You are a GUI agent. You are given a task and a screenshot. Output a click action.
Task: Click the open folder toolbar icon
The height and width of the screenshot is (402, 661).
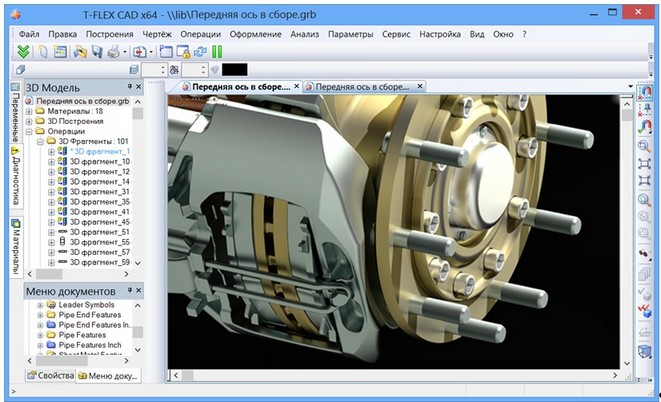pos(79,51)
